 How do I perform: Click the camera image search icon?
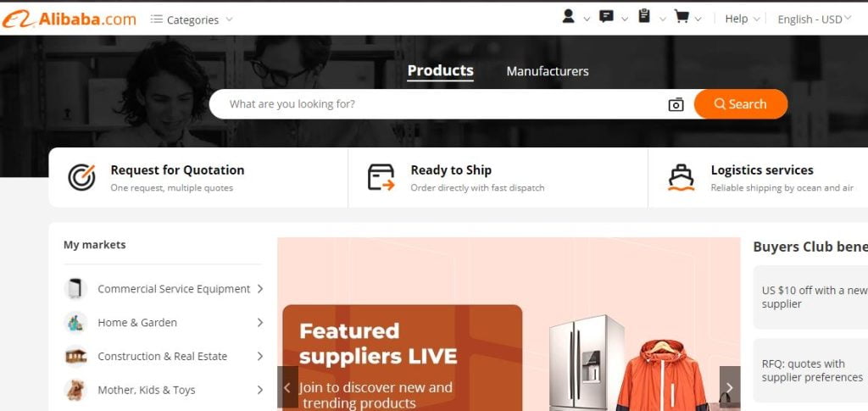pos(676,104)
